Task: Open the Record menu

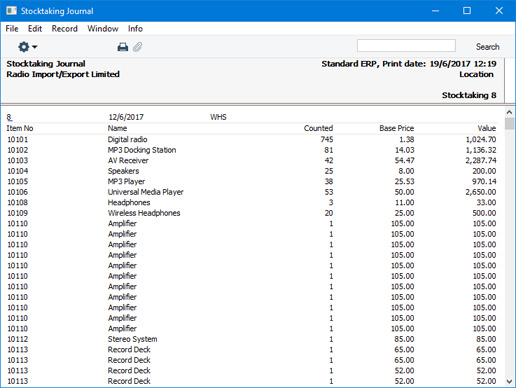Action: pos(65,29)
